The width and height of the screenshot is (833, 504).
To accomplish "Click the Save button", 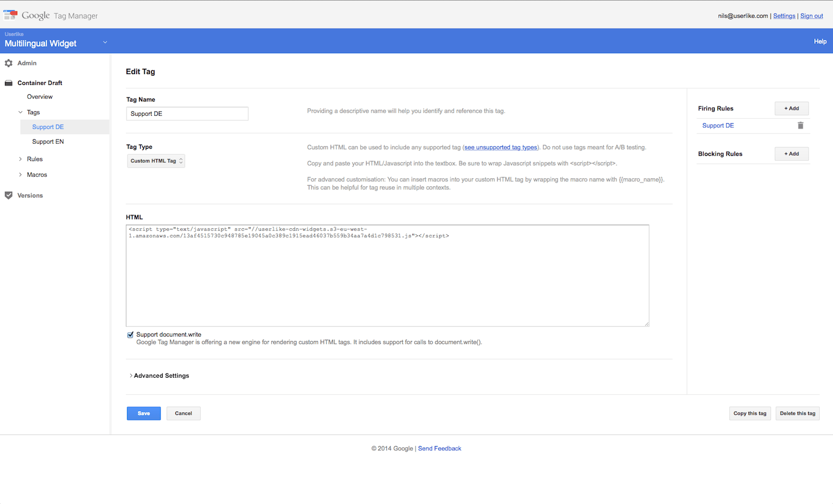I will click(144, 413).
